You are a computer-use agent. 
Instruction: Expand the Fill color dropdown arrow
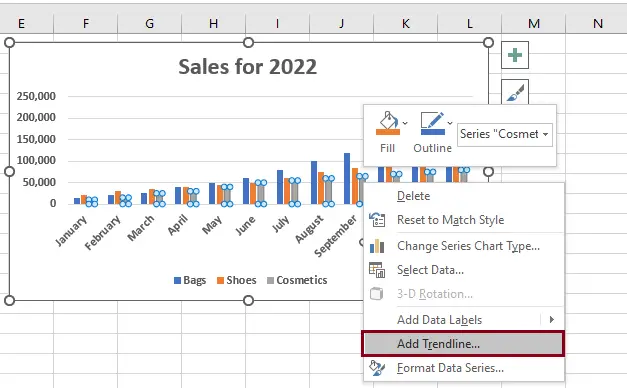coord(405,123)
